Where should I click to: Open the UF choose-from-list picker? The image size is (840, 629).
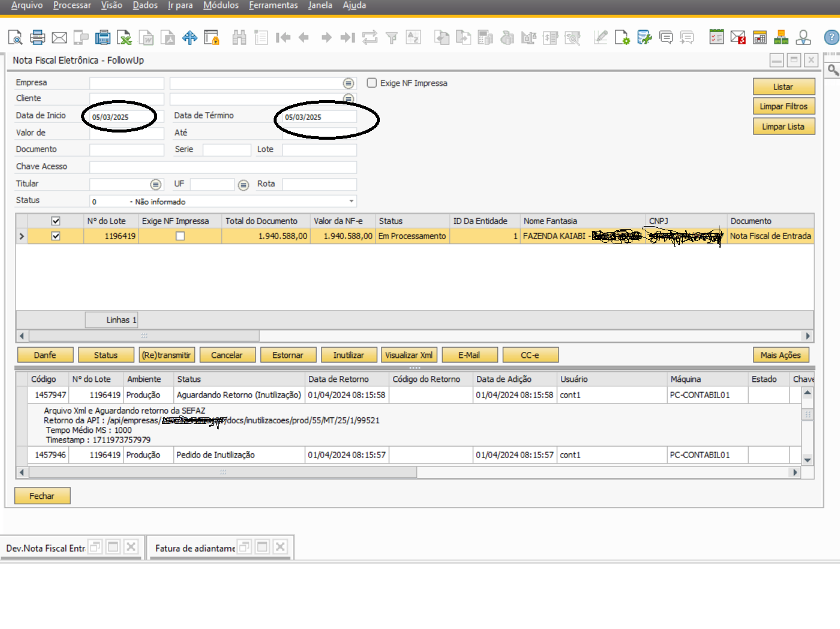coord(244,185)
